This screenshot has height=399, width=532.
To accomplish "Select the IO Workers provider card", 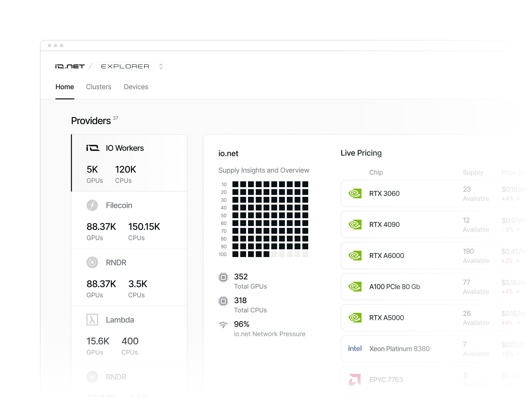I will coord(129,163).
